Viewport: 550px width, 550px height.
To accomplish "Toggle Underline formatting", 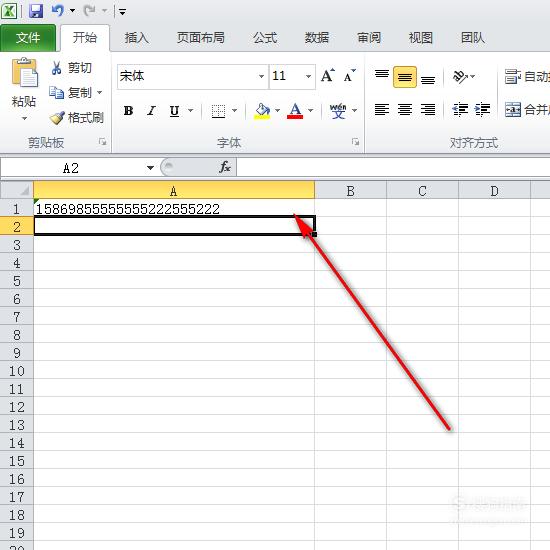I will [174, 111].
